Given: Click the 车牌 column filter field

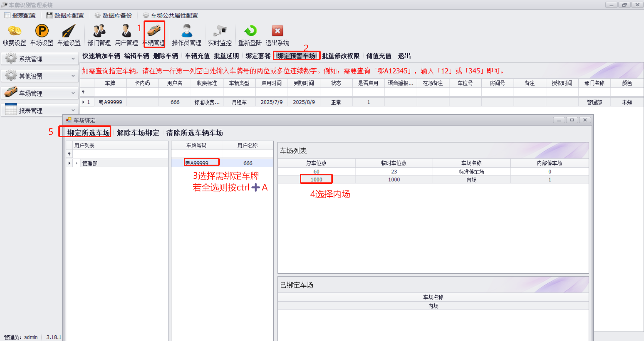Looking at the screenshot, I should coord(110,92).
